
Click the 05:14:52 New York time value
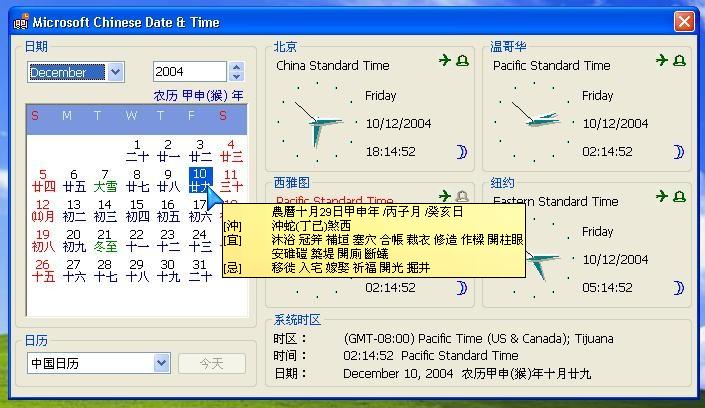tap(607, 287)
